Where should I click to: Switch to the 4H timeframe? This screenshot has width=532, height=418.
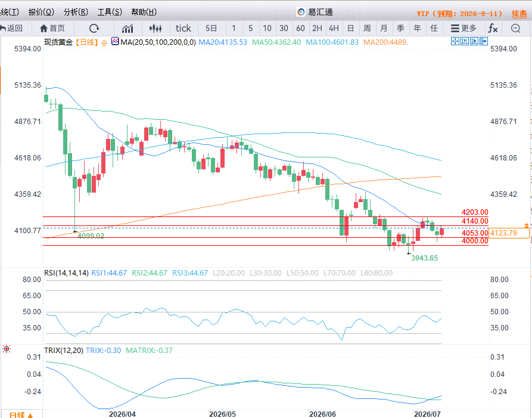334,28
